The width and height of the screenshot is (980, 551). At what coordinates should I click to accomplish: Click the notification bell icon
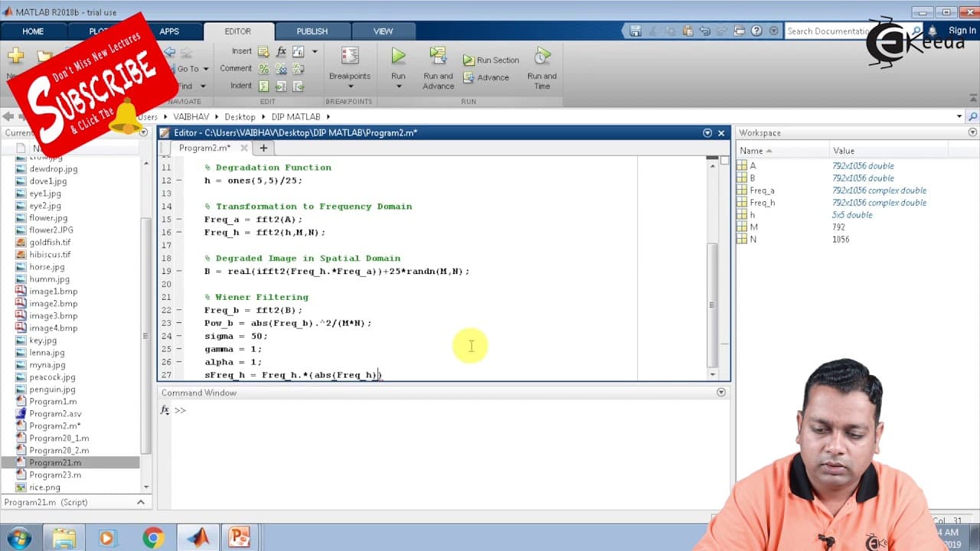point(933,31)
